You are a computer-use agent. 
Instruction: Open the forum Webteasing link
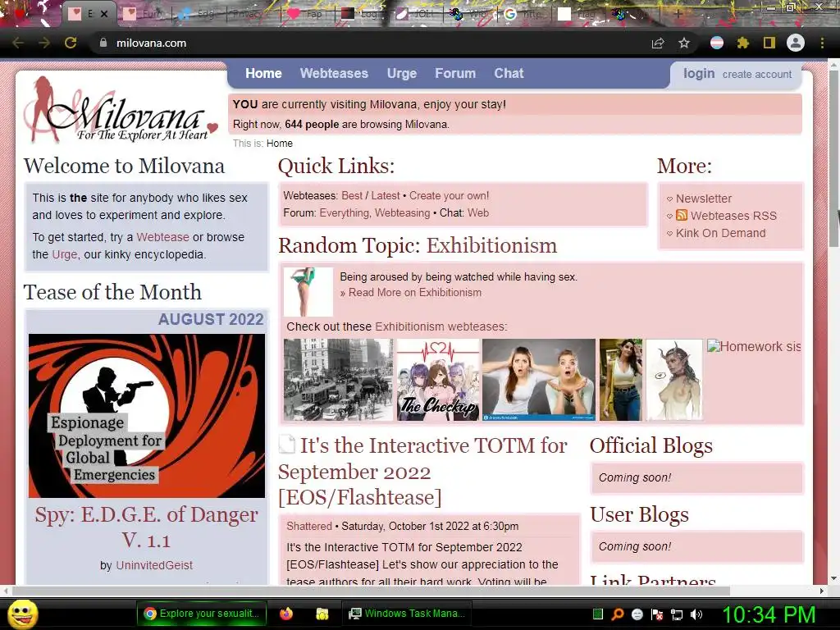402,213
